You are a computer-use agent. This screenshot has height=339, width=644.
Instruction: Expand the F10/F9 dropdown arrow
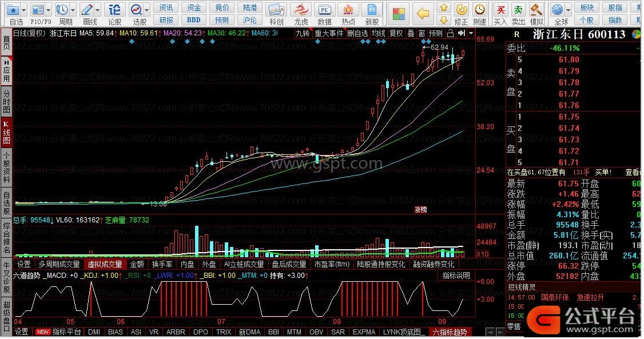[x=49, y=10]
